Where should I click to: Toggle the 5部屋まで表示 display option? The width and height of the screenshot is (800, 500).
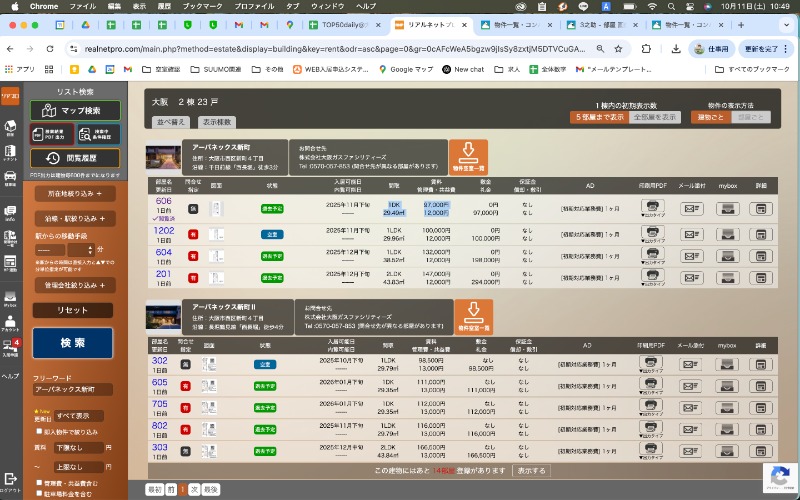click(598, 117)
